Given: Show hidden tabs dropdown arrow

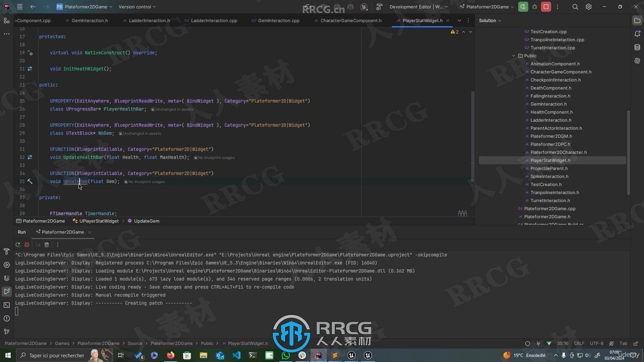Looking at the screenshot, I should click(x=459, y=21).
